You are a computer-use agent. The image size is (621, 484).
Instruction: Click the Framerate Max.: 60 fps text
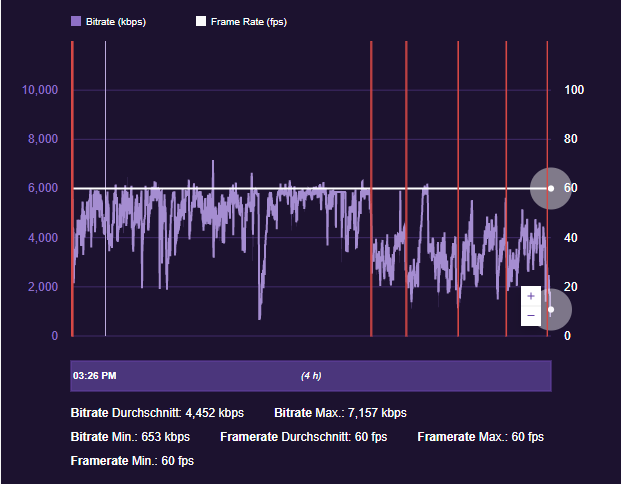click(480, 437)
